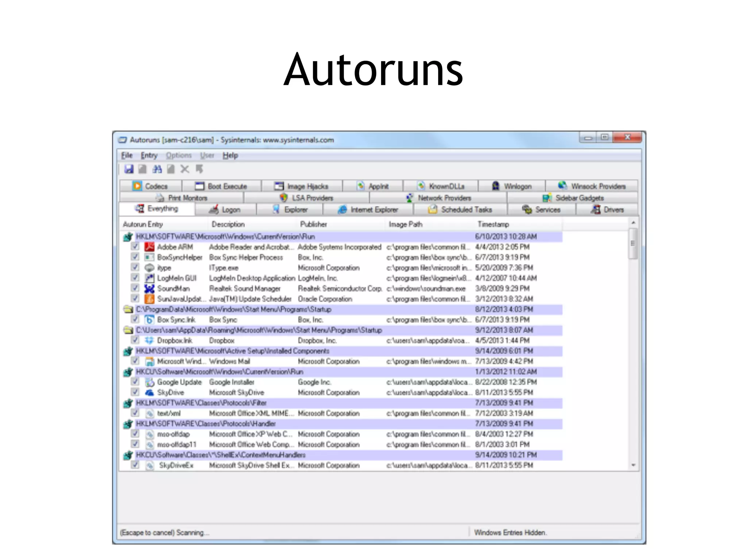Uncheck the Dropbox.lnk startup entry
The image size is (747, 560).
(x=135, y=340)
